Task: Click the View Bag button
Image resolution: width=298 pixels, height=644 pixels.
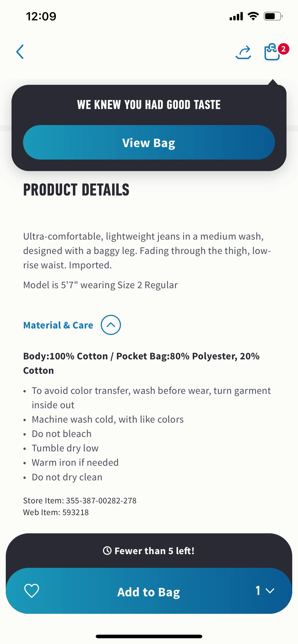Action: (x=149, y=143)
